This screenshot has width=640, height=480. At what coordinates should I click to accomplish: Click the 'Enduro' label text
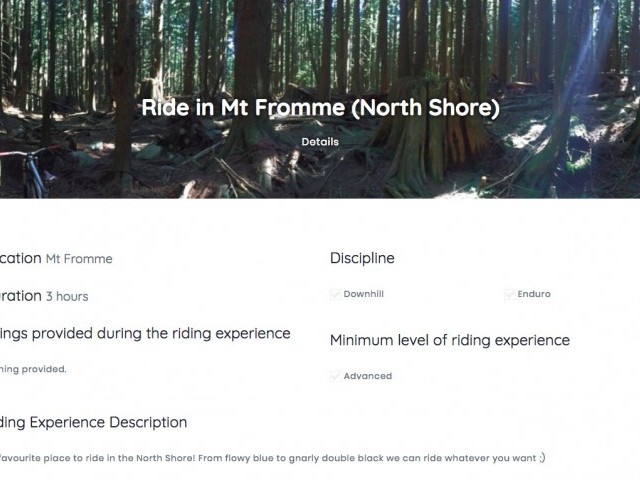tap(534, 295)
